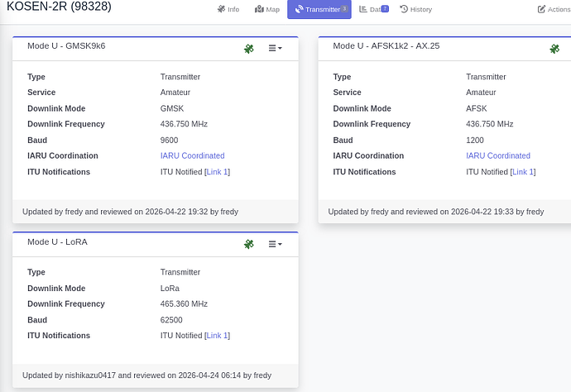Open hamburger menu on GMSK9k6 card
The image size is (571, 392).
(x=276, y=48)
